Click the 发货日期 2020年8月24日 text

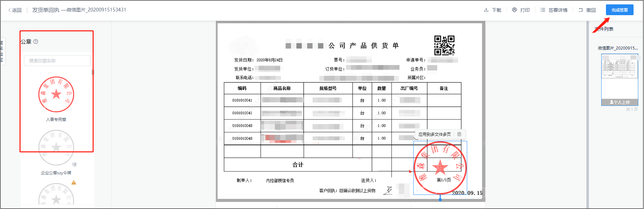[x=258, y=60]
